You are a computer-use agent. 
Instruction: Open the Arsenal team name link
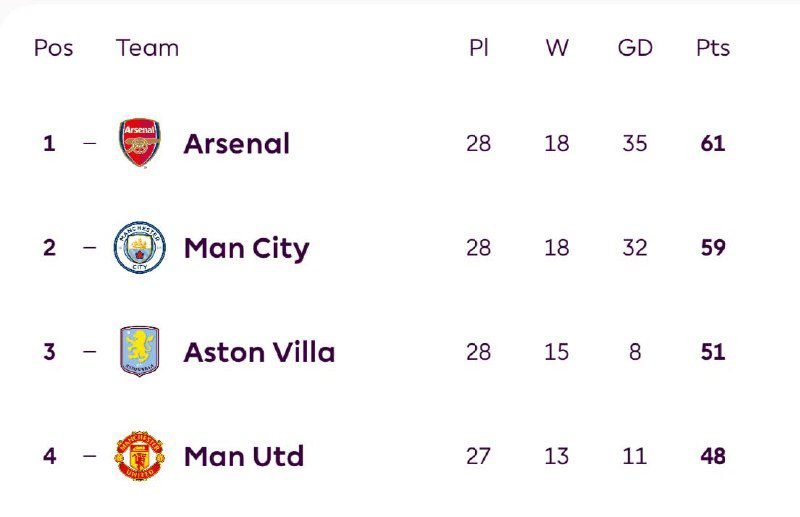tap(236, 144)
